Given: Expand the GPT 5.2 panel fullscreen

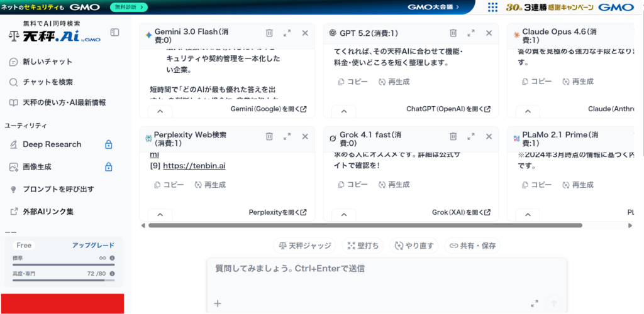Looking at the screenshot, I should [x=471, y=33].
